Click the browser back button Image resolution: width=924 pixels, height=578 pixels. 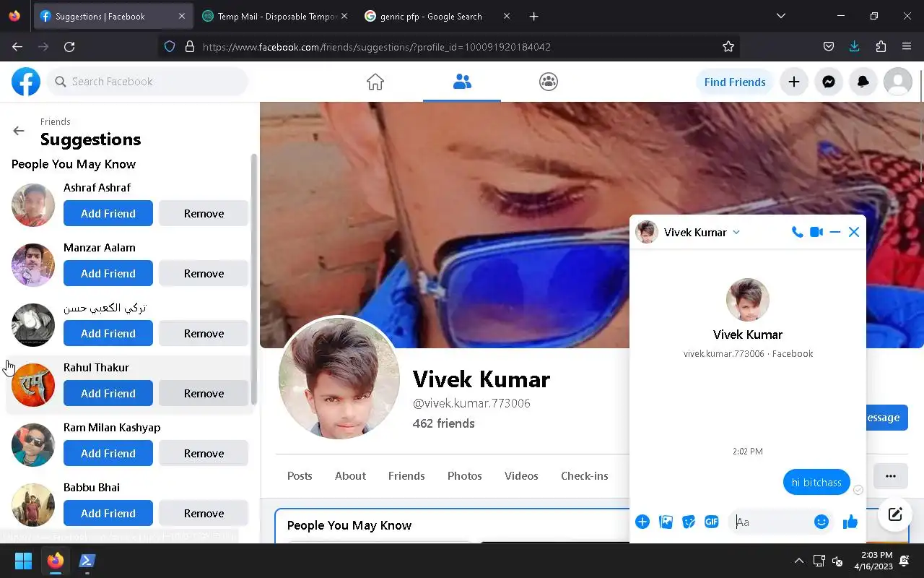[17, 46]
